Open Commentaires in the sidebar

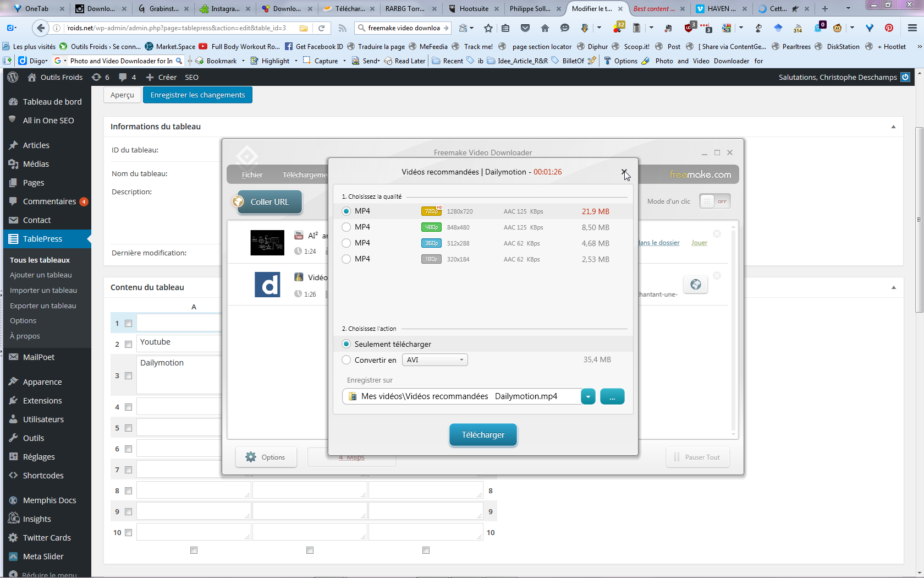click(47, 201)
